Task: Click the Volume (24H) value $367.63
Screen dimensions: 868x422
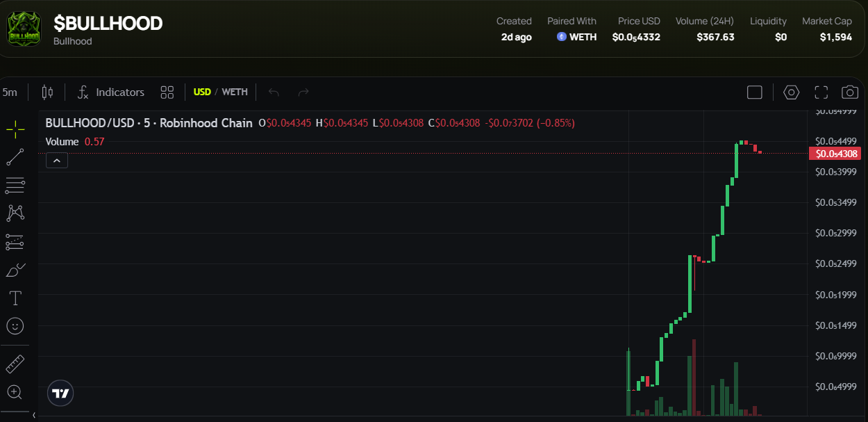Action: [715, 37]
